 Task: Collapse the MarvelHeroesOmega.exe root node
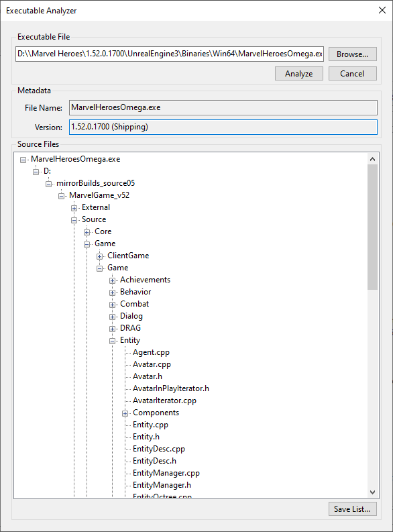(x=23, y=160)
